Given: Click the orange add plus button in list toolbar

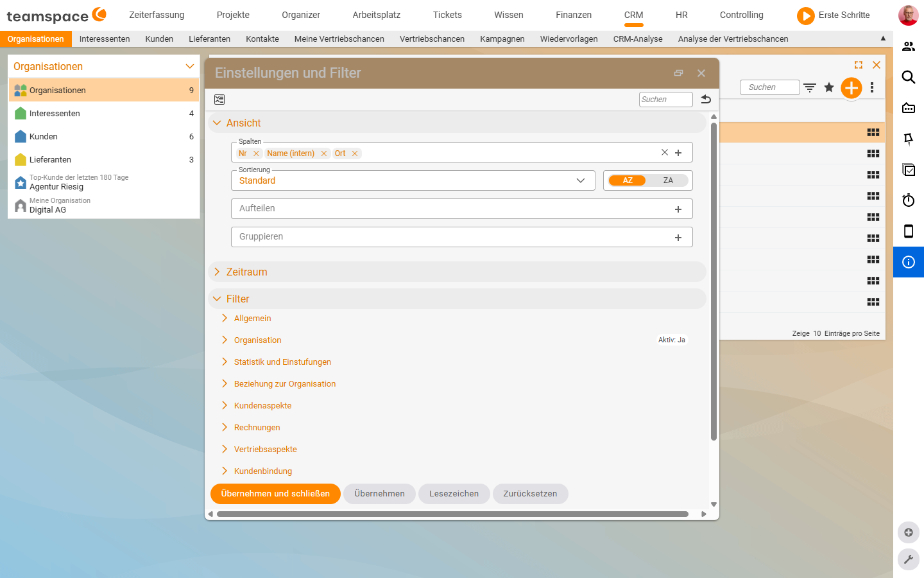Looking at the screenshot, I should tap(851, 88).
